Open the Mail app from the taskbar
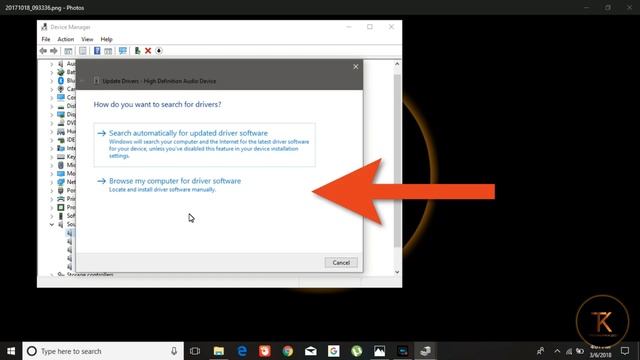The image size is (640, 360). [311, 351]
